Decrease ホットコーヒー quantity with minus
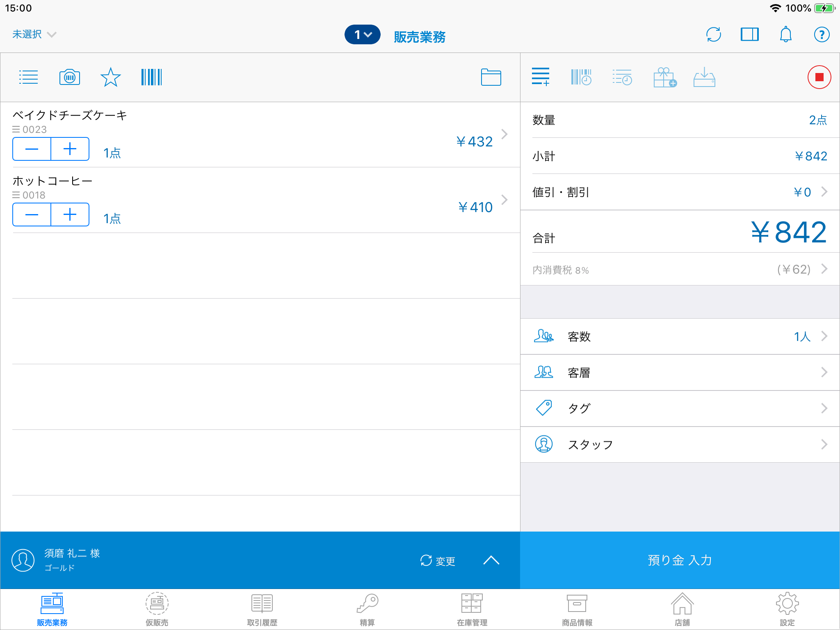 click(x=32, y=215)
